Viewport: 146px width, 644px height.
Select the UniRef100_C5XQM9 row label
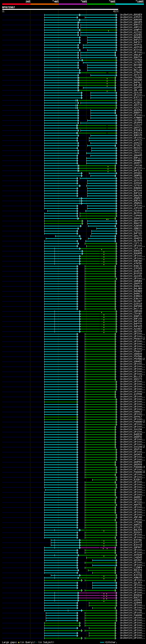pyautogui.click(x=131, y=77)
